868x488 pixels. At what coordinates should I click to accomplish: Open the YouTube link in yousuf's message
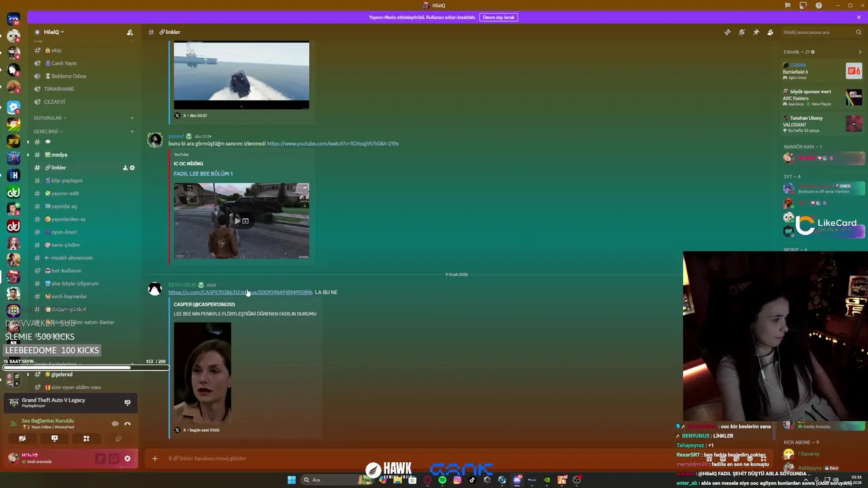coord(332,144)
